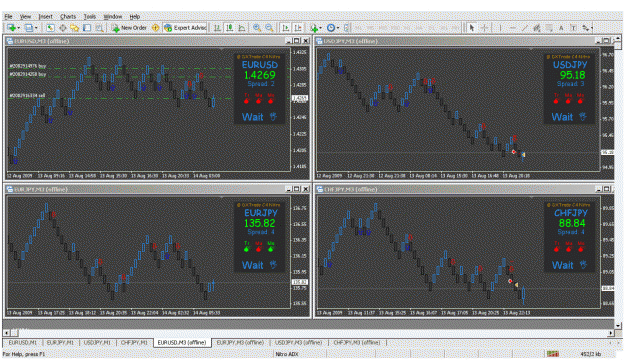Click the horizontal scrollbar right arrow

[611, 332]
